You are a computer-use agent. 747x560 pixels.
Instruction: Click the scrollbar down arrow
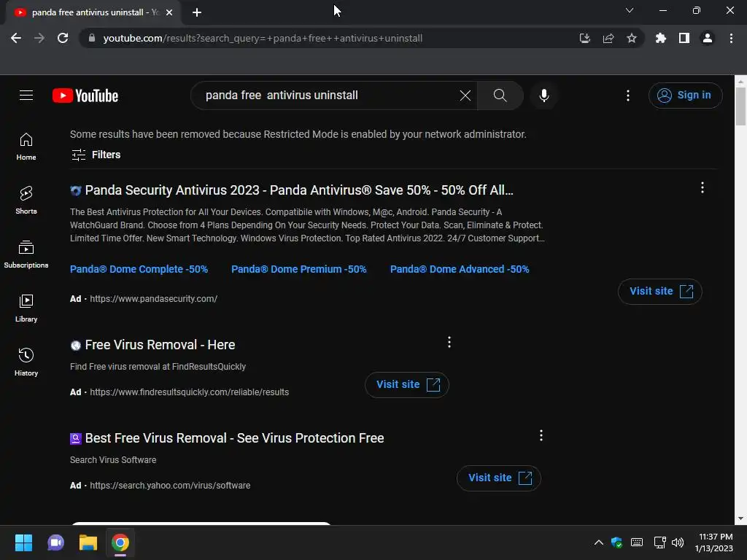(x=740, y=518)
